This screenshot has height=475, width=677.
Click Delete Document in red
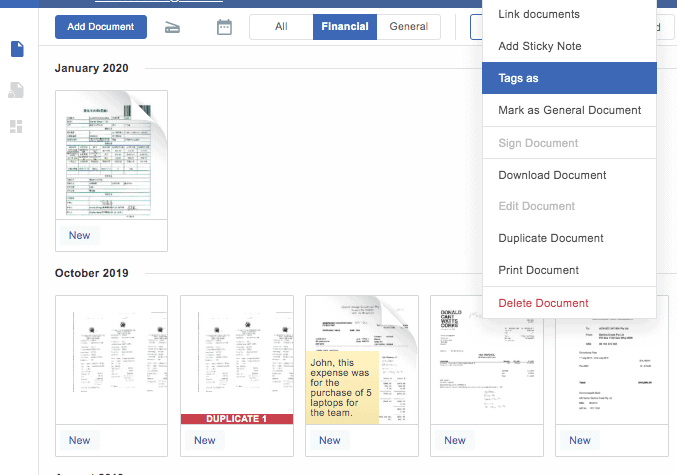[x=543, y=303]
